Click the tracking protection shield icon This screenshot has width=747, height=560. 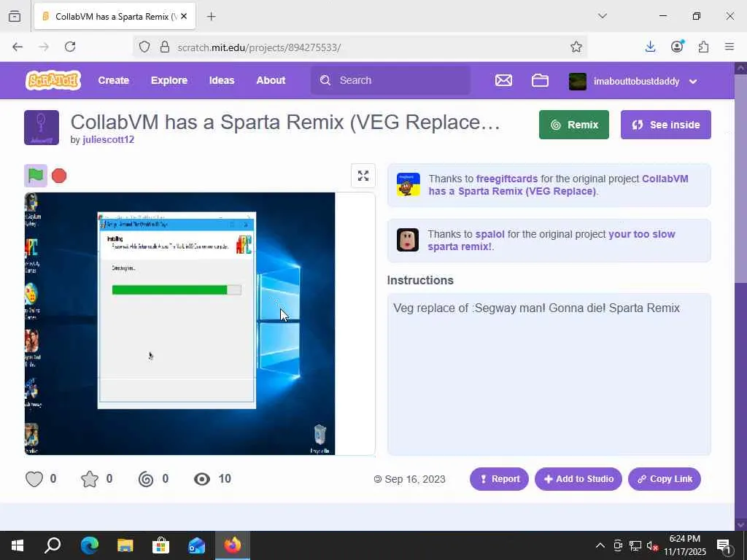pyautogui.click(x=144, y=47)
